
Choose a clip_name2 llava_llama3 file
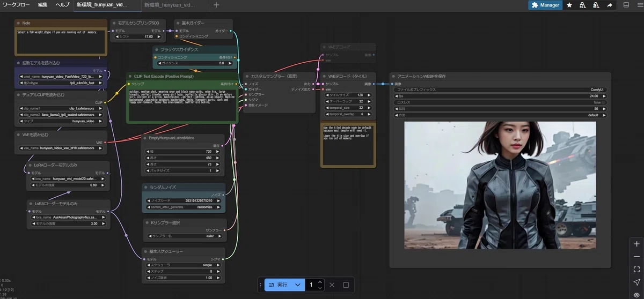click(x=61, y=115)
